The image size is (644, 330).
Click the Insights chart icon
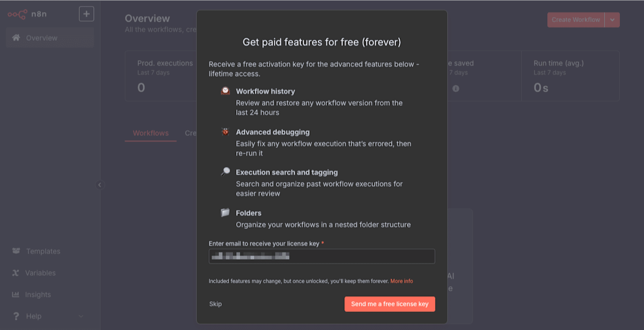click(16, 295)
